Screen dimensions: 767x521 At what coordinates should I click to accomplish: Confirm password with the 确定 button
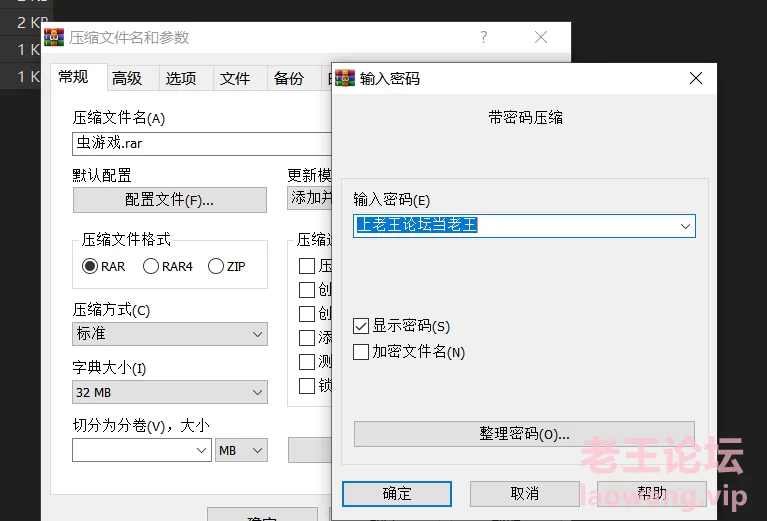click(x=397, y=494)
